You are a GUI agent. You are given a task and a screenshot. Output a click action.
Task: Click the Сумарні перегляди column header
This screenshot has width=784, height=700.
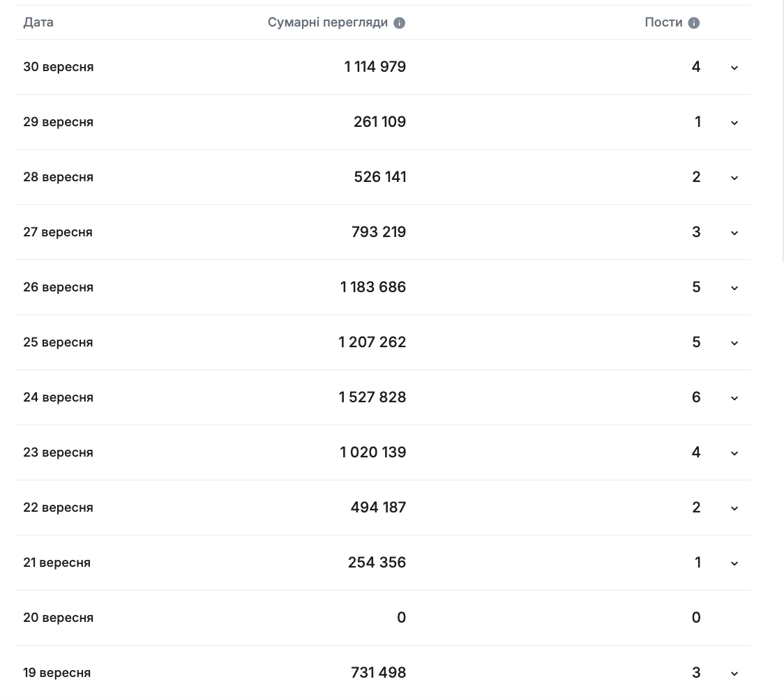tap(327, 22)
